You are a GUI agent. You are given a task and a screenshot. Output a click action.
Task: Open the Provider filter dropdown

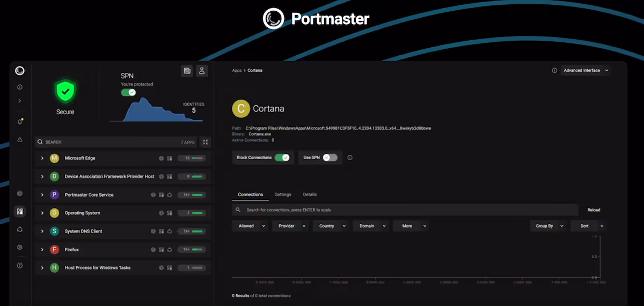[x=290, y=226]
